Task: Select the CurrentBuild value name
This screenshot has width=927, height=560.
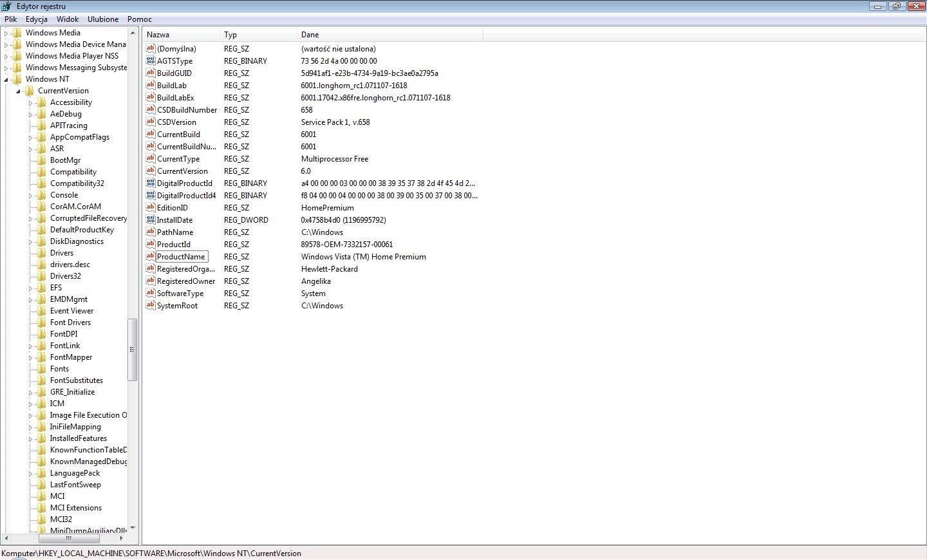Action: click(178, 135)
